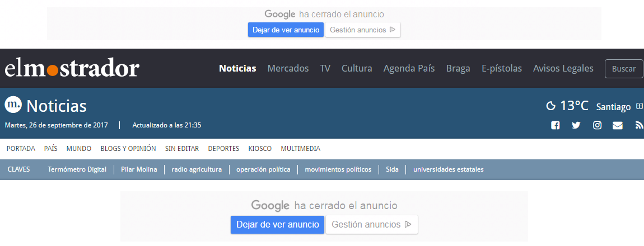The width and height of the screenshot is (644, 246).
Task: Click the email envelope icon
Action: click(x=618, y=125)
